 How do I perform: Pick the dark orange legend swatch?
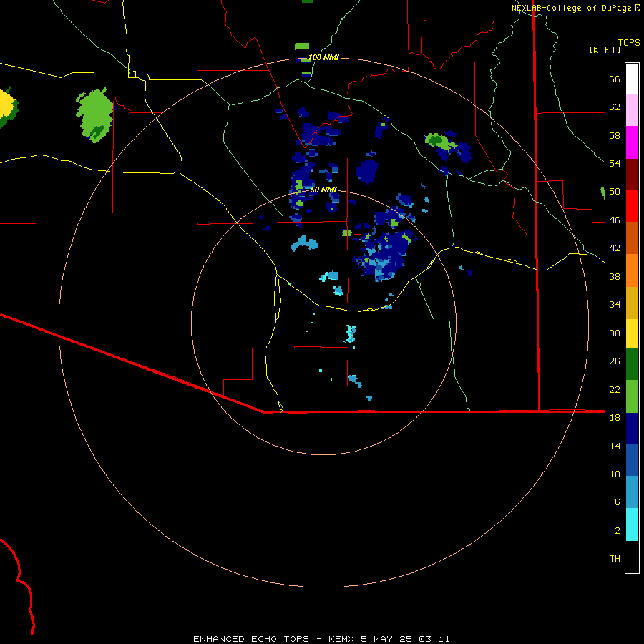pyautogui.click(x=632, y=238)
